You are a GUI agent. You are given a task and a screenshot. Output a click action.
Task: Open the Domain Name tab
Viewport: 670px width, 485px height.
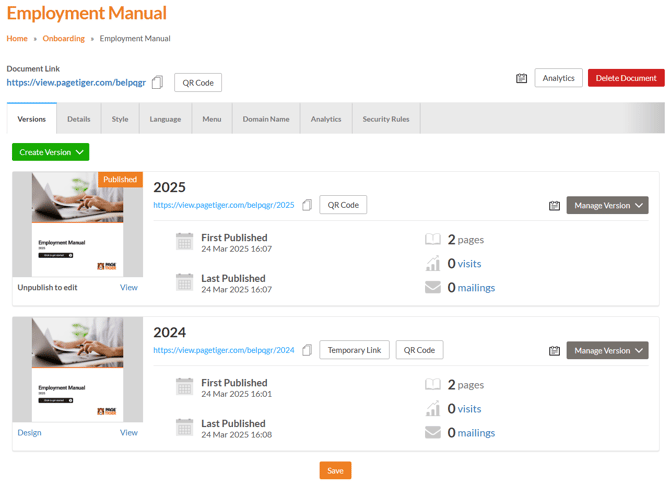[x=265, y=119]
